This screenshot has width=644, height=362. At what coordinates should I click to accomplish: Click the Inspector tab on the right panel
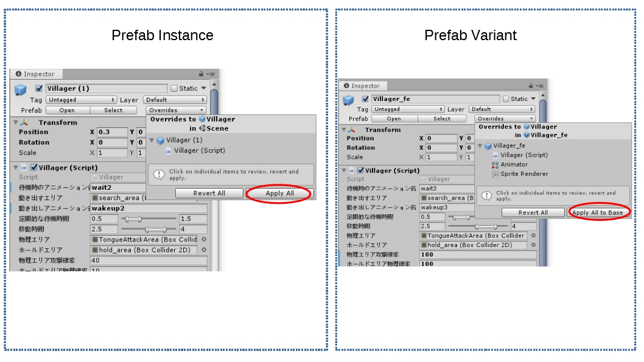point(363,86)
